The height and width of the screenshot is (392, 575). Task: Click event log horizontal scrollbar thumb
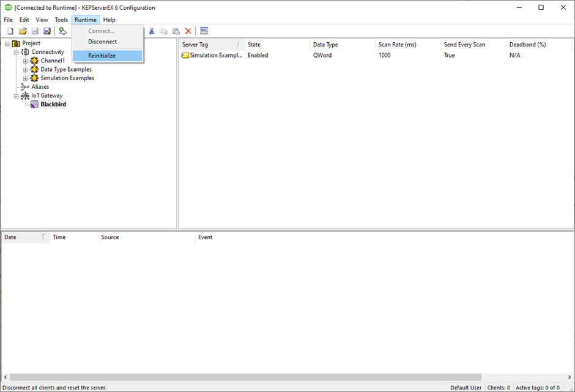click(x=245, y=377)
